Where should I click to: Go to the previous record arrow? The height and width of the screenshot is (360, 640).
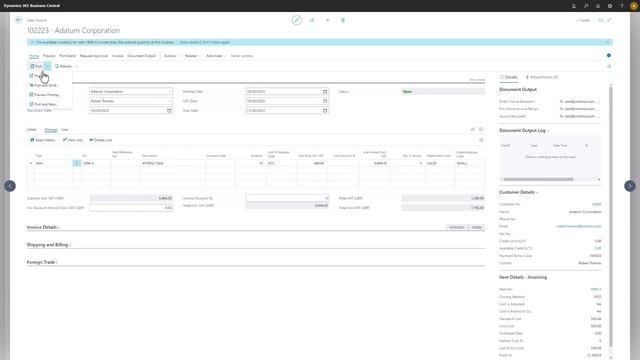click(10, 186)
